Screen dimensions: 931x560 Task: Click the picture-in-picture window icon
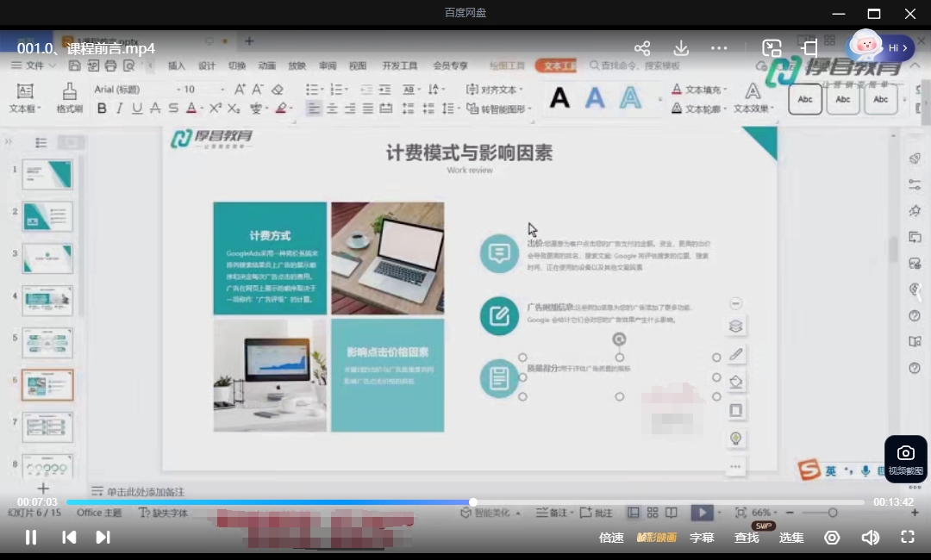(772, 48)
